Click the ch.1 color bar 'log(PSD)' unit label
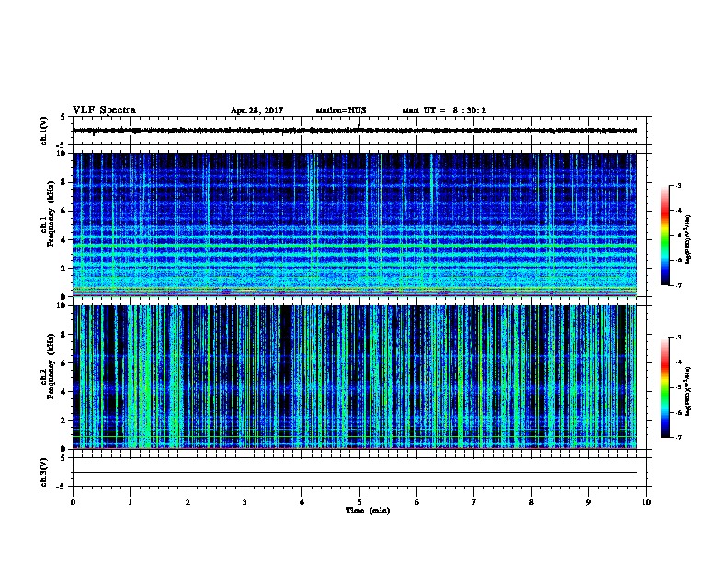The height and width of the screenshot is (563, 728). pyautogui.click(x=688, y=239)
